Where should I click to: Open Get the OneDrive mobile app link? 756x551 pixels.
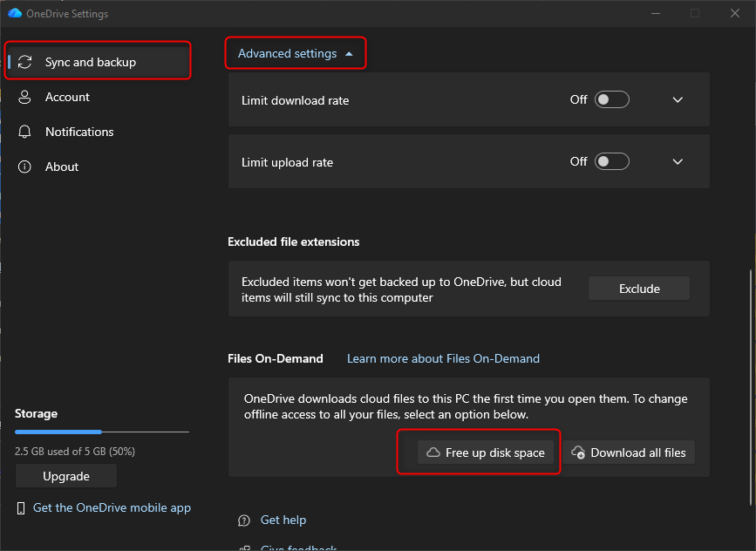pyautogui.click(x=112, y=508)
